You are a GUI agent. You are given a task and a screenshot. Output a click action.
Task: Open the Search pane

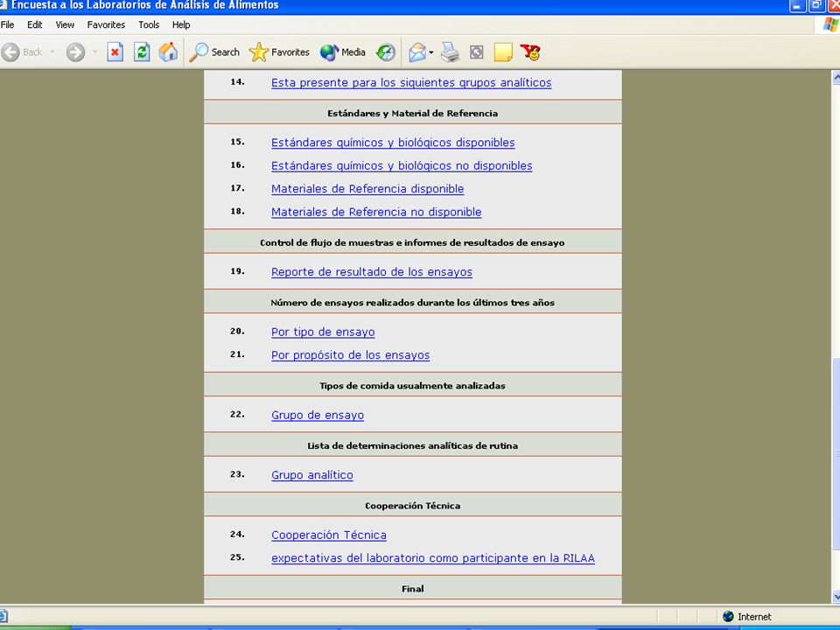[214, 52]
